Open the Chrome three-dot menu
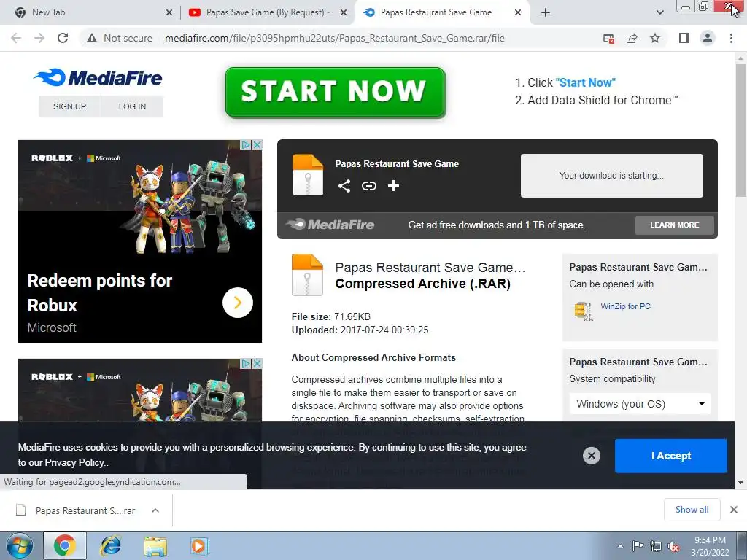747x560 pixels. [731, 38]
